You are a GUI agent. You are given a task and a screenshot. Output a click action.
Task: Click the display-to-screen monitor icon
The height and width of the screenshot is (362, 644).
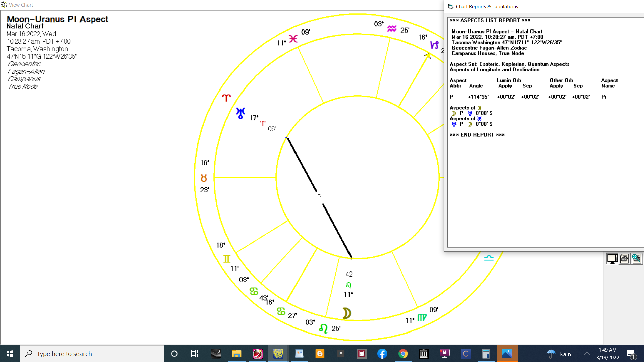click(x=612, y=259)
